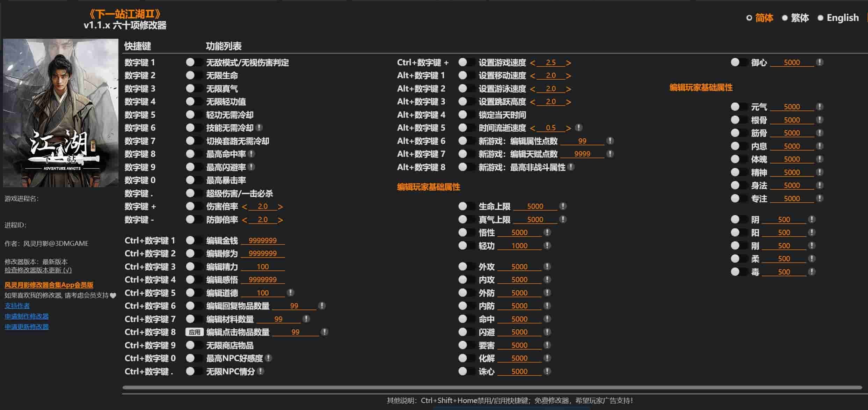
Task: Click 应用 button for 编辑点击物品数量
Action: (194, 332)
